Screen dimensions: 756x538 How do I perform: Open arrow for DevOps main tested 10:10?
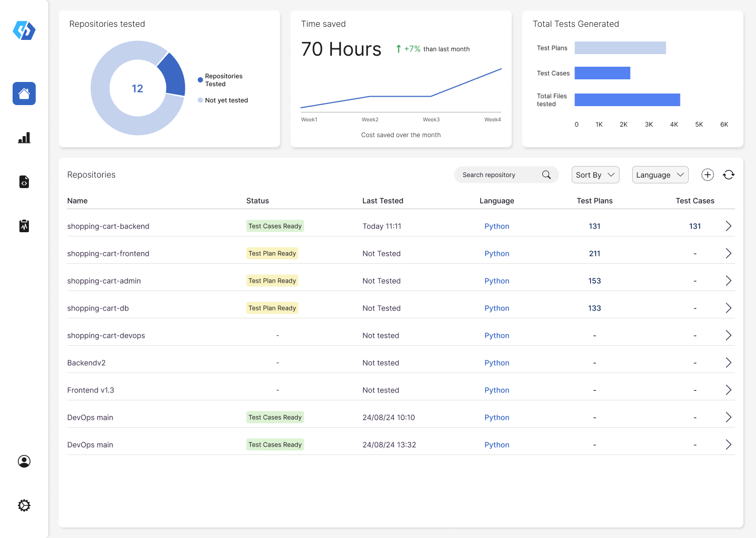click(x=728, y=417)
